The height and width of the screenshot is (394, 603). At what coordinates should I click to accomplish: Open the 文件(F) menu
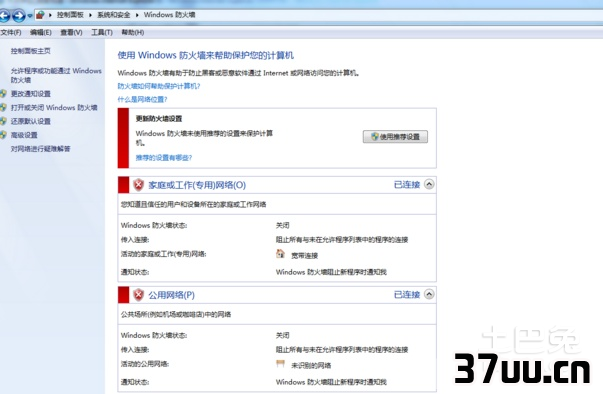pyautogui.click(x=11, y=33)
